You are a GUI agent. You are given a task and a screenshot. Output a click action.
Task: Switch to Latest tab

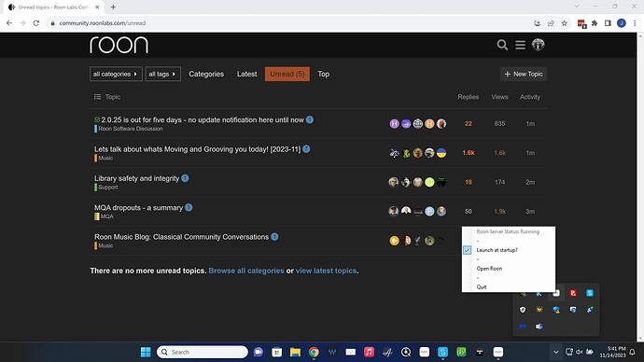246,74
